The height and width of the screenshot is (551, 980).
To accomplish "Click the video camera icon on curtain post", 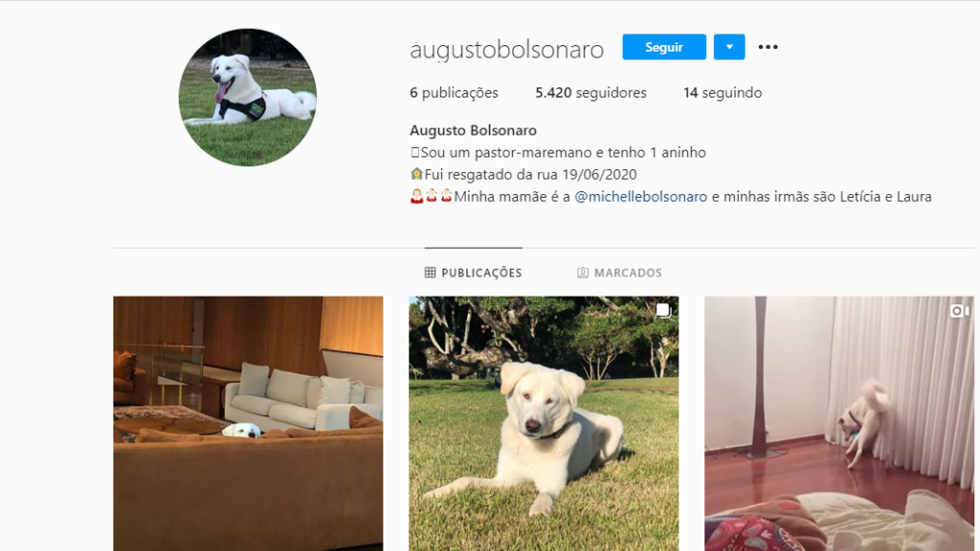I will click(x=959, y=311).
